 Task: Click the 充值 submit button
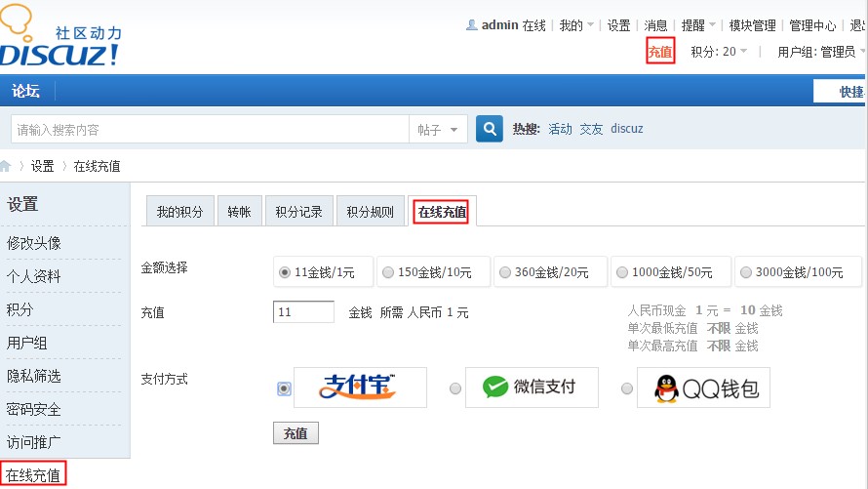point(296,433)
